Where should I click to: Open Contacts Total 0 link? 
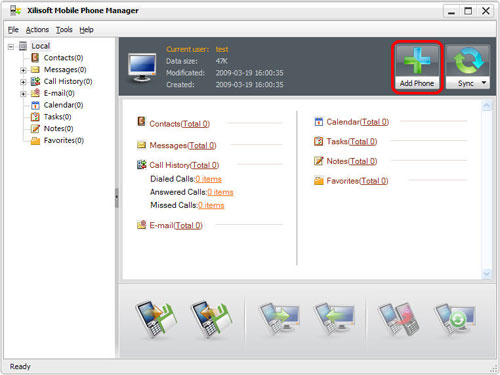(x=195, y=124)
